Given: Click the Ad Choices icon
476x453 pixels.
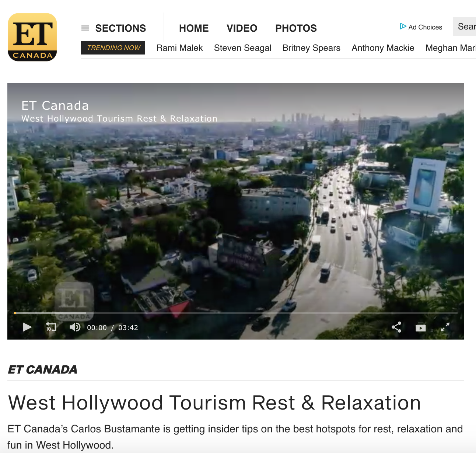Looking at the screenshot, I should [403, 27].
